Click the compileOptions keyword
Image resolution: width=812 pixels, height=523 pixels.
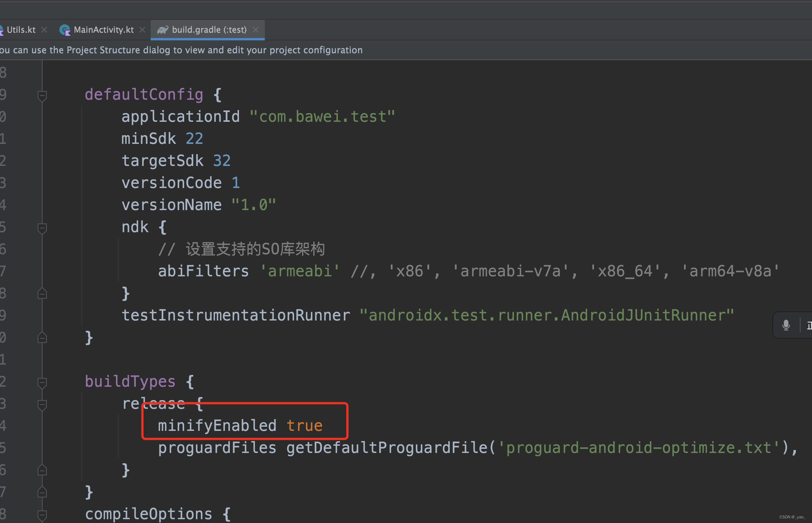(149, 514)
